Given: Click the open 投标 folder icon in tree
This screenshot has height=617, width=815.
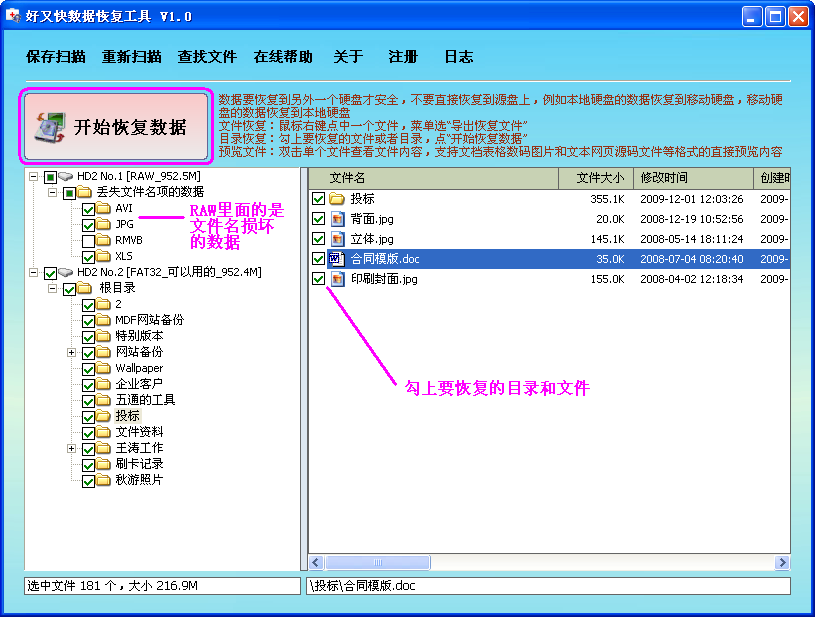Looking at the screenshot, I should click(x=103, y=416).
